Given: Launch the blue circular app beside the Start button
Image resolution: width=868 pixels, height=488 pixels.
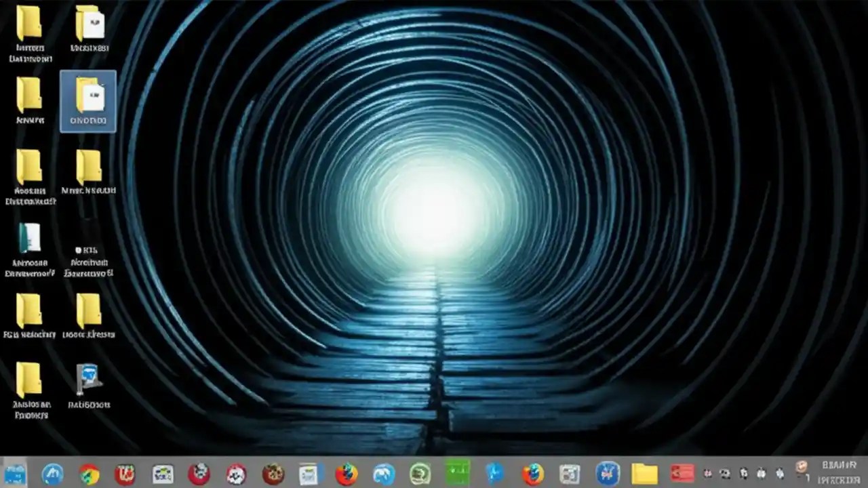Looking at the screenshot, I should pos(53,473).
